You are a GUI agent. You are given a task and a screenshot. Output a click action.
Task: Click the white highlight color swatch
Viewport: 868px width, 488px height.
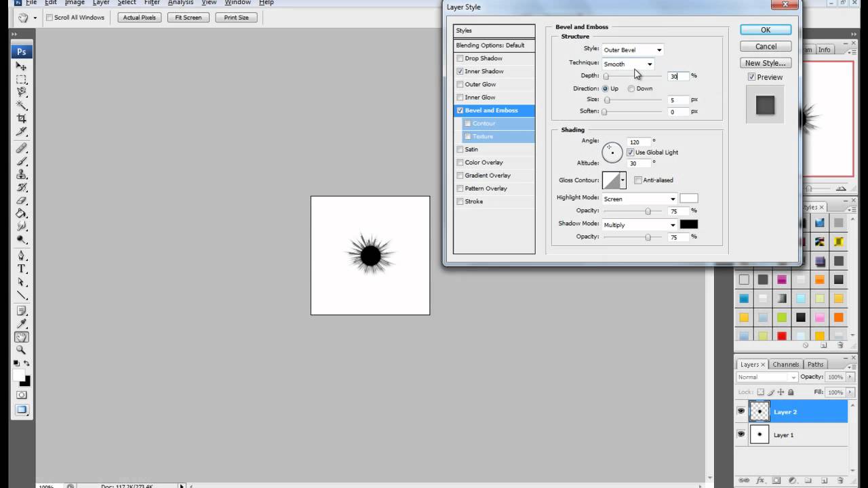[688, 199]
